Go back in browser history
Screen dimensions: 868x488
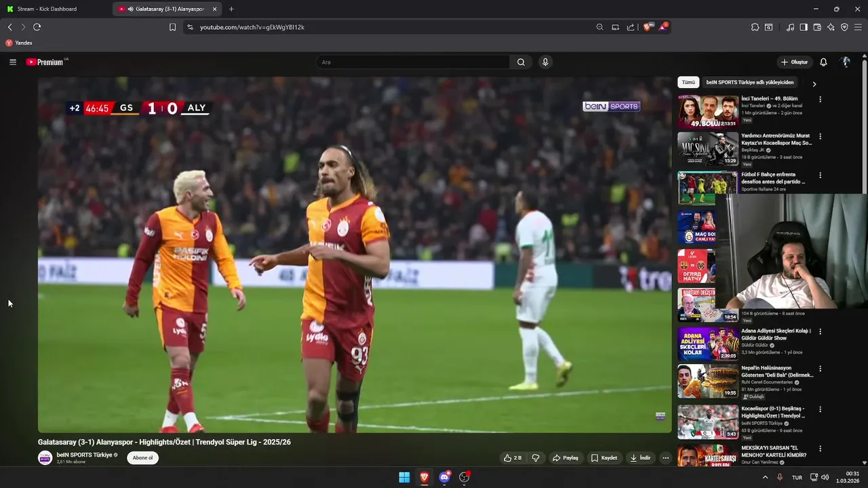[9, 27]
